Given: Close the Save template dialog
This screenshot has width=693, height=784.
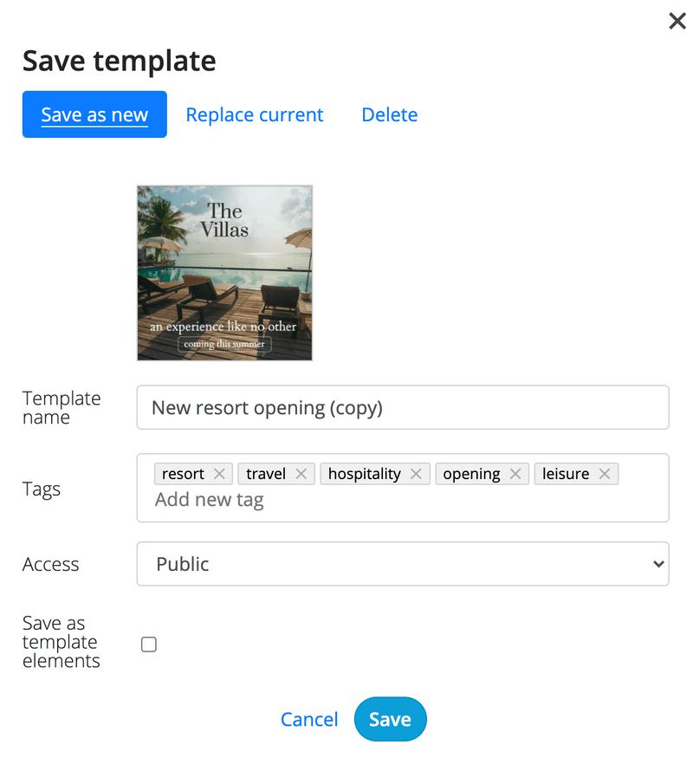Looking at the screenshot, I should click(677, 21).
